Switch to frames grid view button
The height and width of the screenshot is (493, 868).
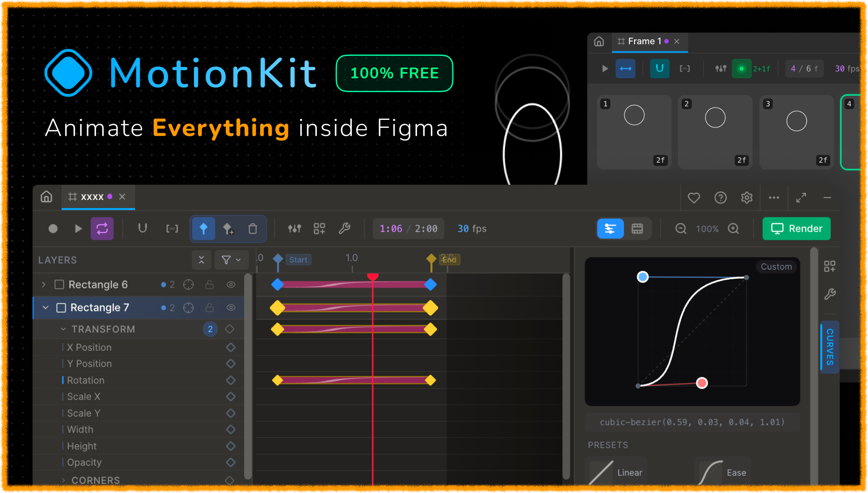point(637,229)
